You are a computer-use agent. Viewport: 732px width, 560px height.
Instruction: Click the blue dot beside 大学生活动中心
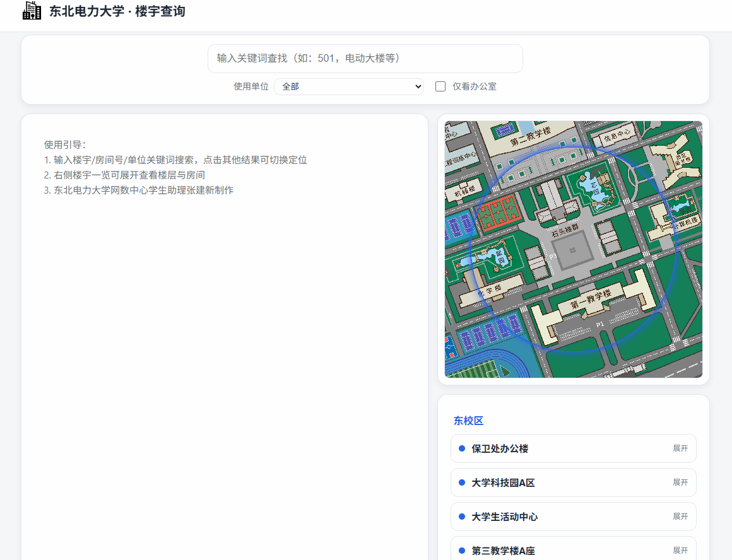point(462,516)
